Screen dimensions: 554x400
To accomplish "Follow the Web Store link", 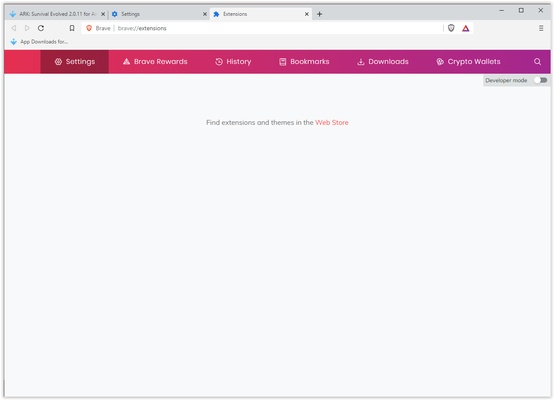I will point(332,123).
